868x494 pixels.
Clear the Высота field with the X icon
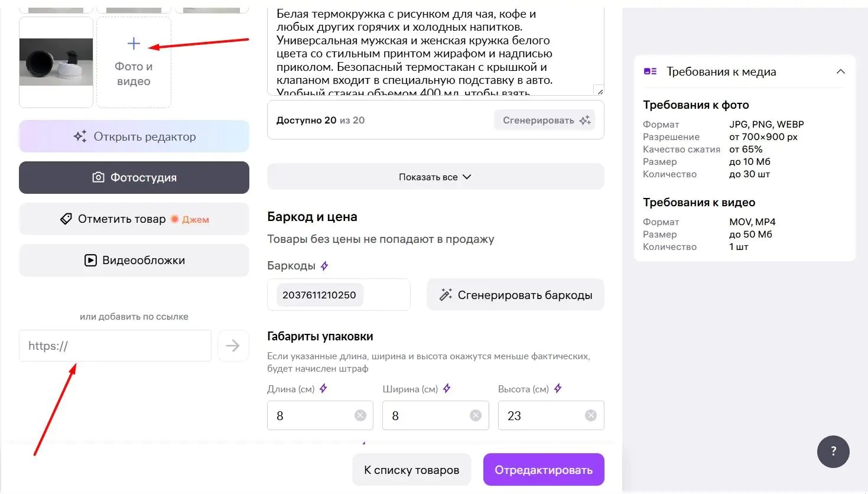(x=591, y=415)
